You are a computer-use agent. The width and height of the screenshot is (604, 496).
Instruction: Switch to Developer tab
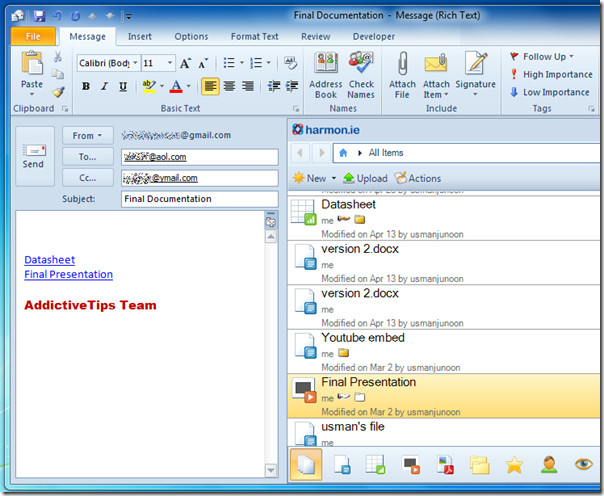click(374, 37)
